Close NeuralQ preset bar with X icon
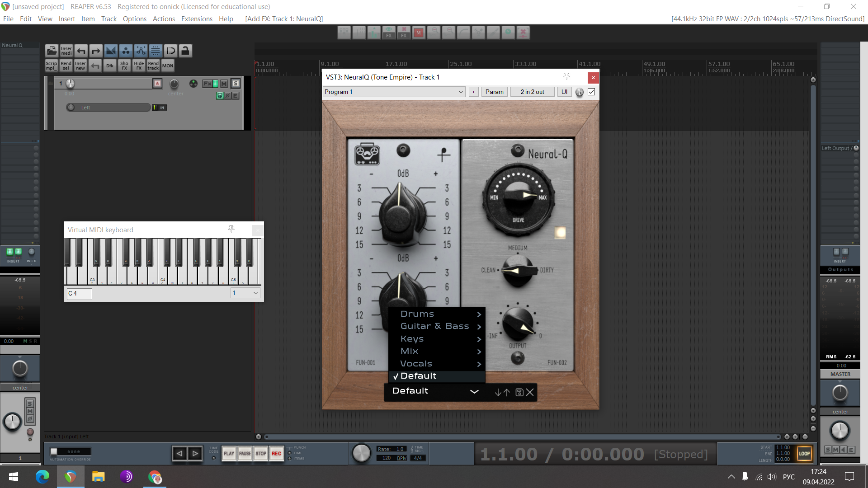The width and height of the screenshot is (868, 488). pyautogui.click(x=530, y=392)
